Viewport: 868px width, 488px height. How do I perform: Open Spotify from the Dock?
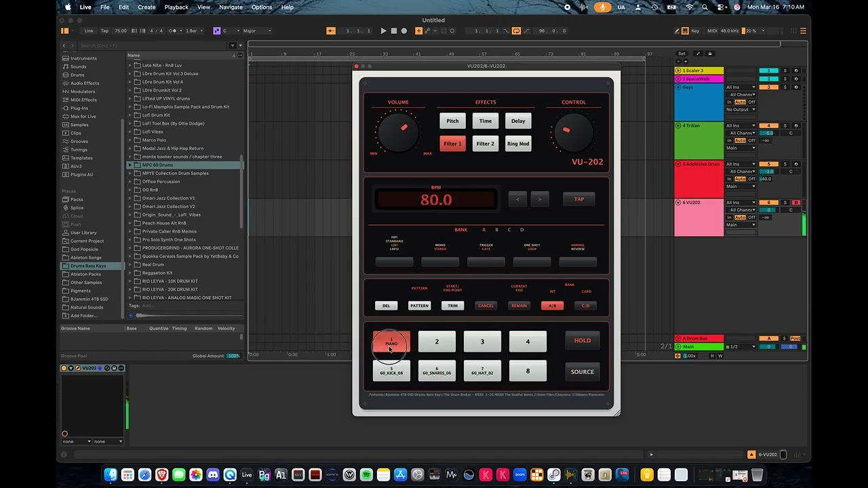pyautogui.click(x=366, y=474)
